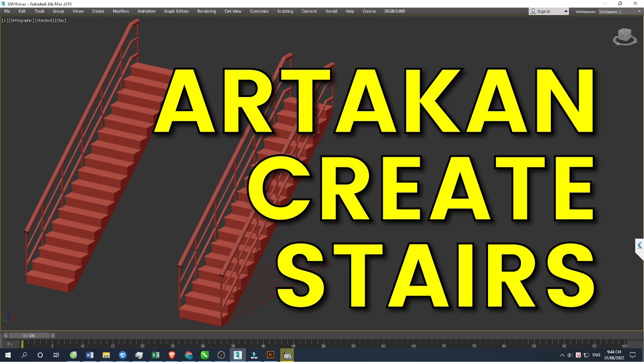Switch the ENG input language indicator
Image resolution: width=644 pixels, height=362 pixels.
tap(596, 355)
